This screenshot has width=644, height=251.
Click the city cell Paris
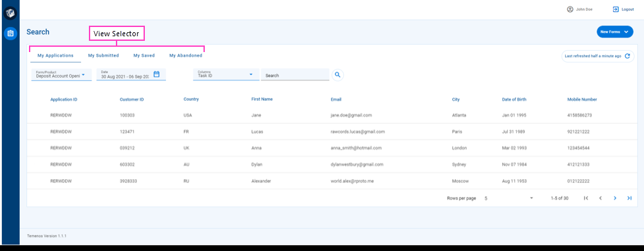pyautogui.click(x=457, y=132)
